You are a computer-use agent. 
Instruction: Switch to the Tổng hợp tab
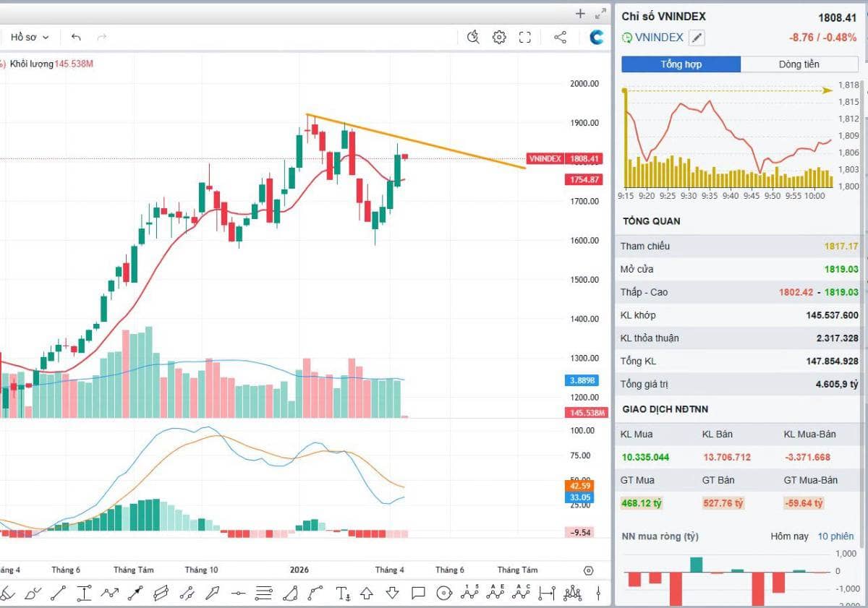(681, 64)
